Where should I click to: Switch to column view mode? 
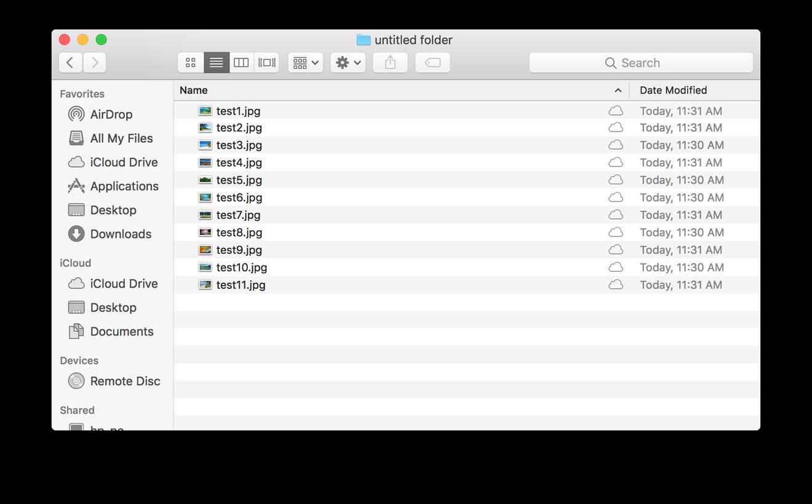(241, 62)
